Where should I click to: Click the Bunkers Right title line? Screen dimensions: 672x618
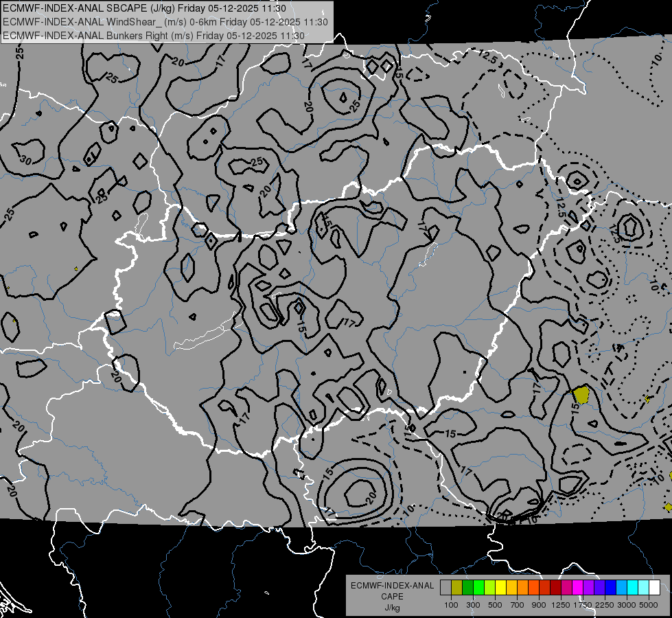point(154,36)
